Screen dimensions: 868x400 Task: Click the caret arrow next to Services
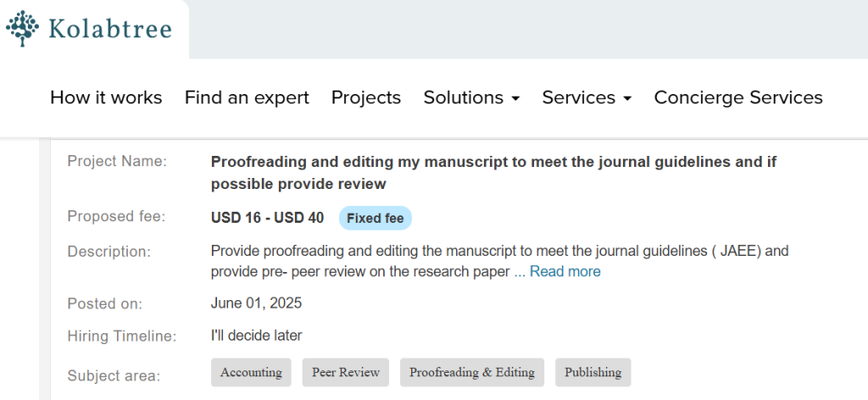pos(627,99)
